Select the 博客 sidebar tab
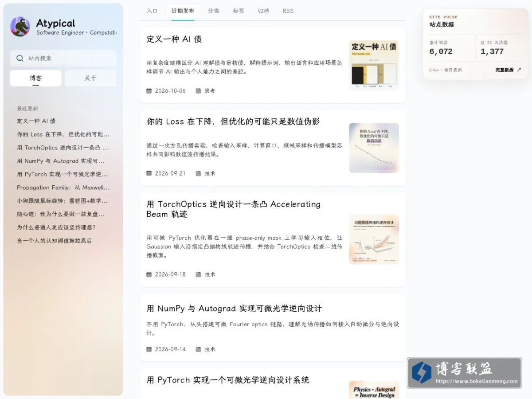Image resolution: width=532 pixels, height=399 pixels. (x=36, y=78)
